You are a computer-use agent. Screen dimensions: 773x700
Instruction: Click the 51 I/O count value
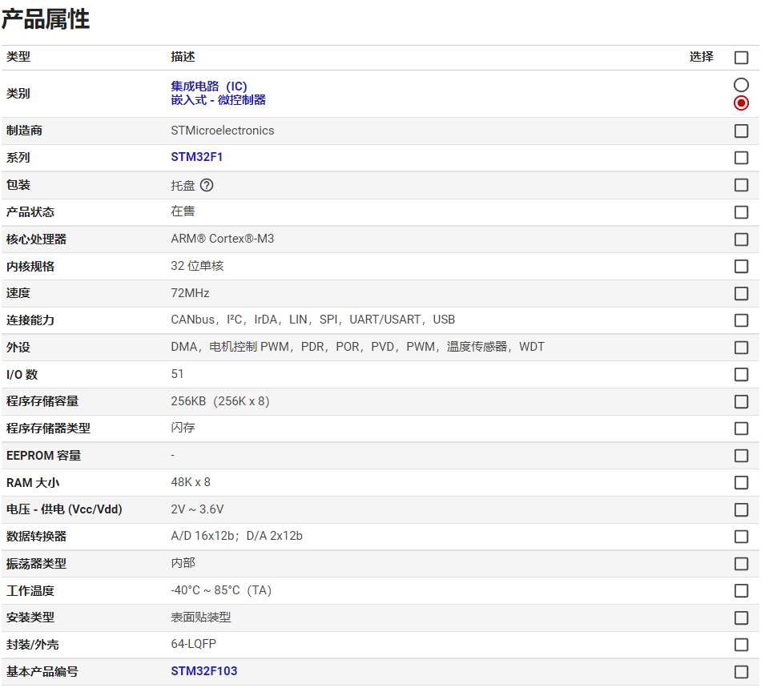[x=177, y=374]
